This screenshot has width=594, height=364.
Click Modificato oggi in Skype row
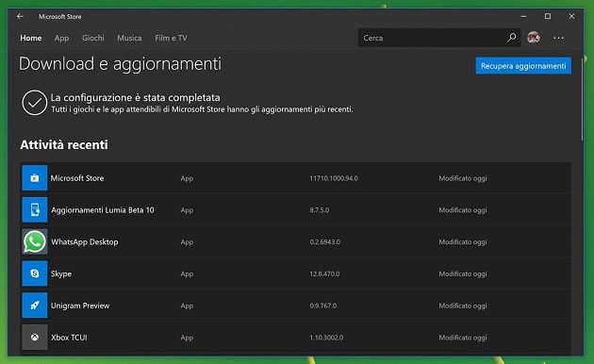tap(463, 273)
